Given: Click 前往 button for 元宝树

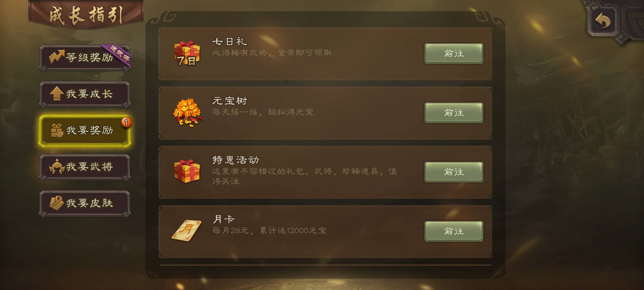Looking at the screenshot, I should (x=454, y=113).
